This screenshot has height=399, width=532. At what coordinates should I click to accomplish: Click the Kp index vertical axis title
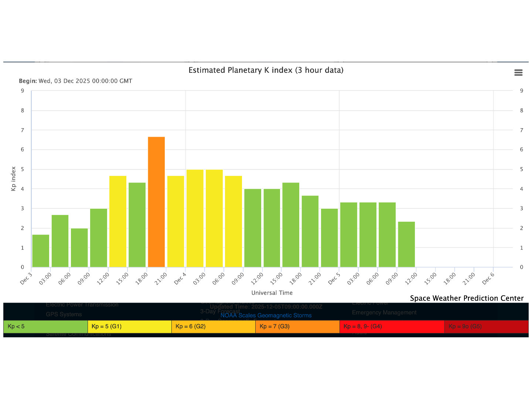[14, 179]
